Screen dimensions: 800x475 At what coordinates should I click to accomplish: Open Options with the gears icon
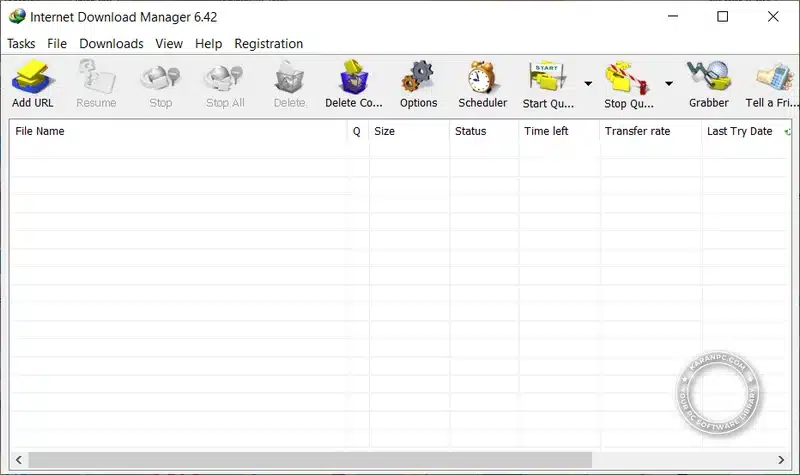click(418, 77)
